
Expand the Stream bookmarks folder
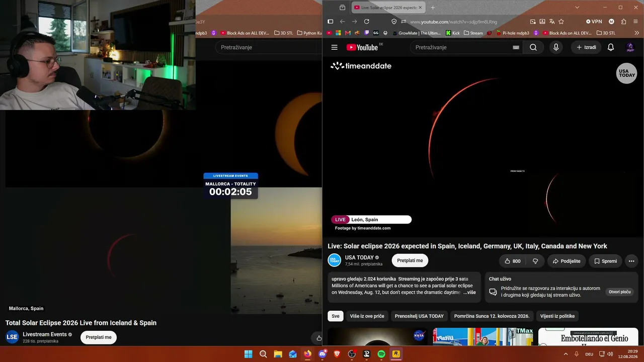(473, 33)
